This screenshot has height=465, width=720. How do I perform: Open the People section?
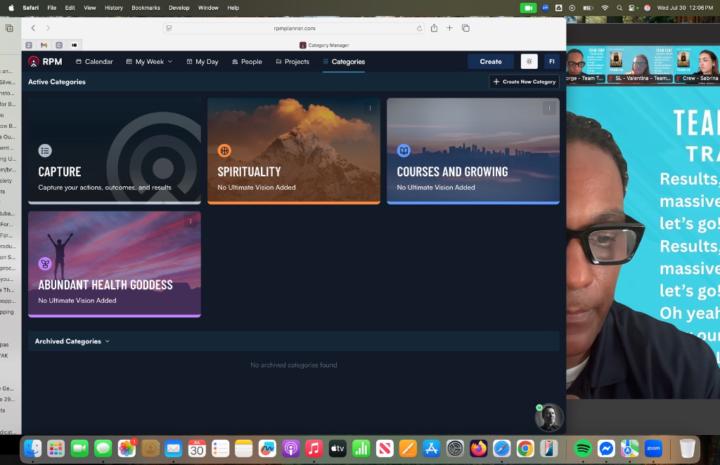click(x=247, y=62)
